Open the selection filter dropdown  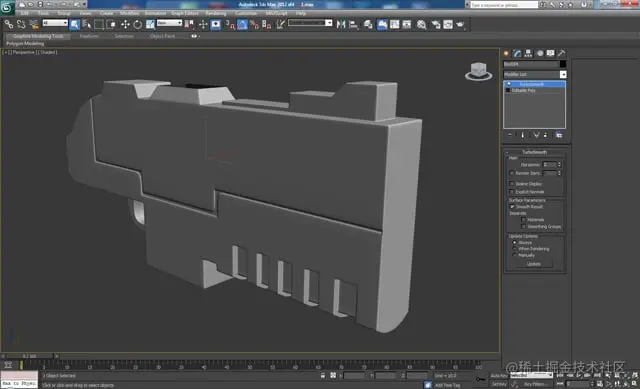(55, 23)
